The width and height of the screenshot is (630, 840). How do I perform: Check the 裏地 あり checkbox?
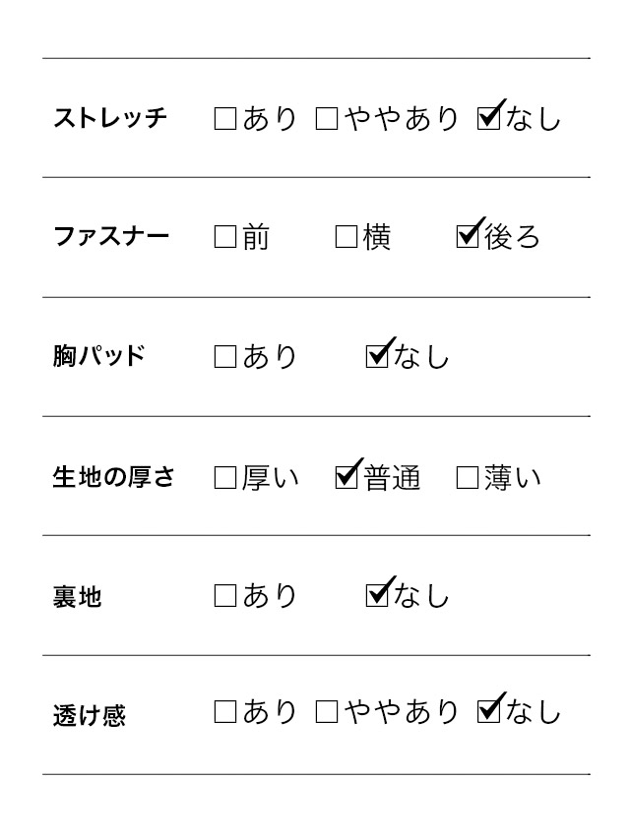[225, 595]
